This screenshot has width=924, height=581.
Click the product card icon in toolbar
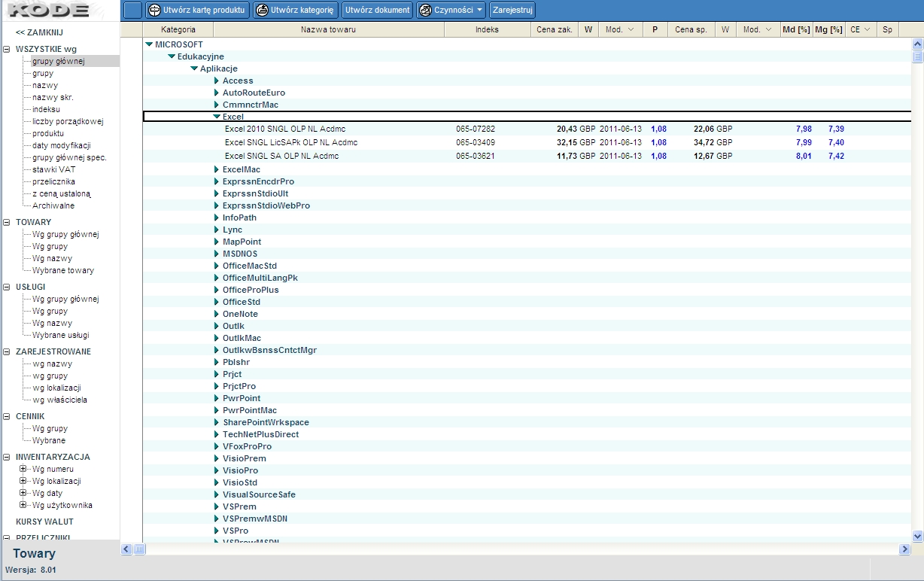(154, 11)
